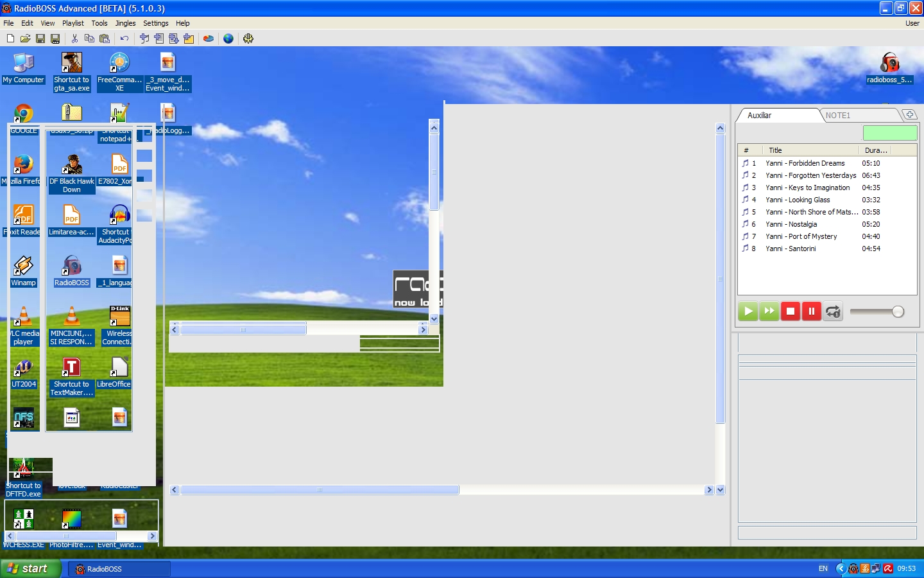Click the Title column header
924x578 pixels.
click(811, 150)
